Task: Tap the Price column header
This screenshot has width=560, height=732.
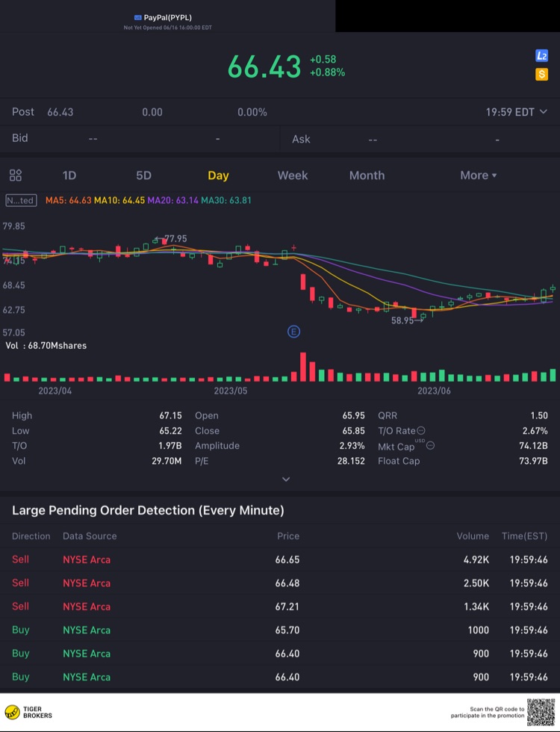Action: point(288,536)
